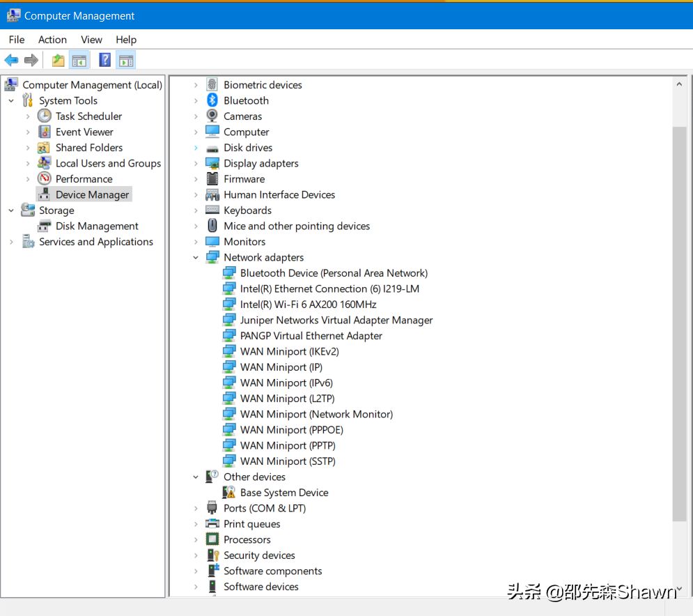Expand the Disk drives category

(195, 148)
